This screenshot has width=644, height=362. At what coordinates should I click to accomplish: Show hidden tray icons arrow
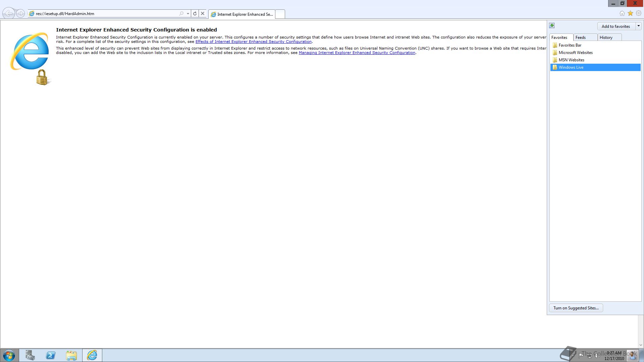point(573,355)
